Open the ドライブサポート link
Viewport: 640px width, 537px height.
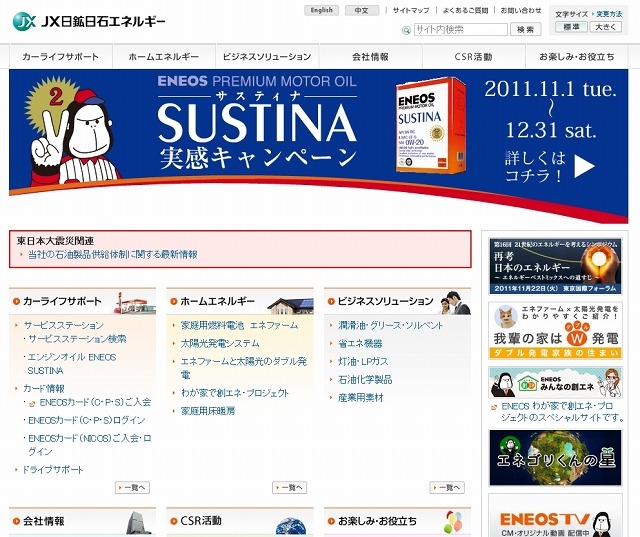pos(53,470)
